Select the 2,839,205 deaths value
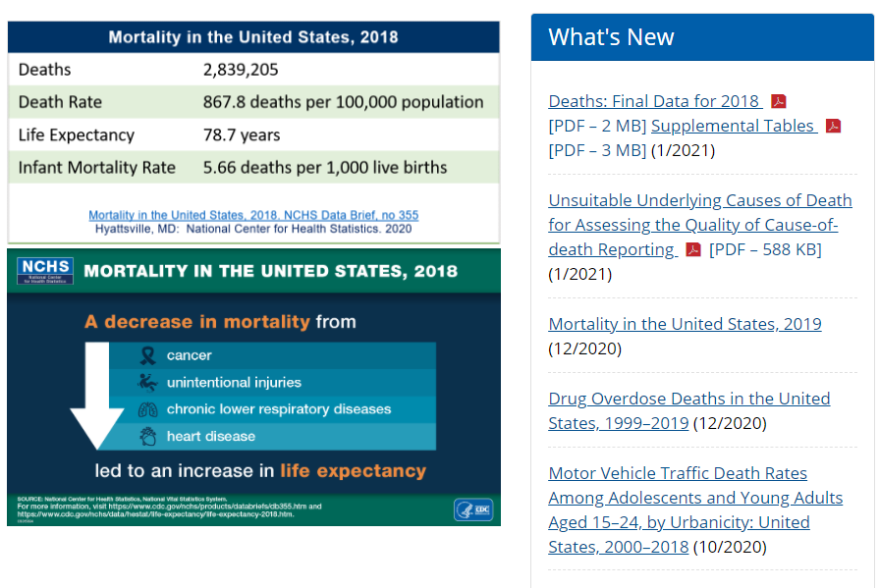879x588 pixels. (x=241, y=70)
